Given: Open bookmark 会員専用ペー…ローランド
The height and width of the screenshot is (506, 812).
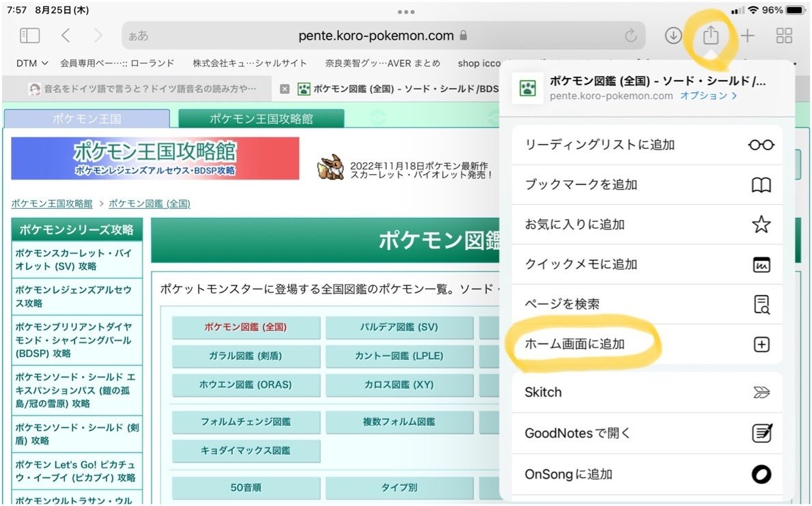Looking at the screenshot, I should coord(117,64).
